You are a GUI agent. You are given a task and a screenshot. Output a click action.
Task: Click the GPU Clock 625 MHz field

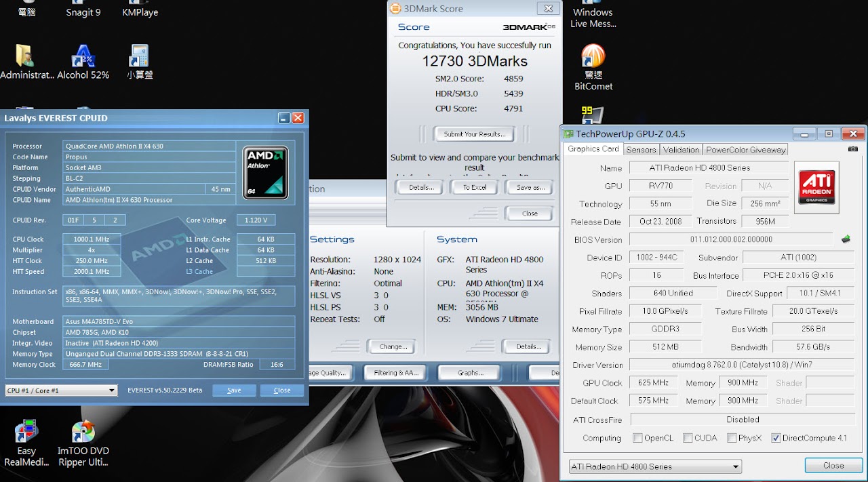point(654,383)
